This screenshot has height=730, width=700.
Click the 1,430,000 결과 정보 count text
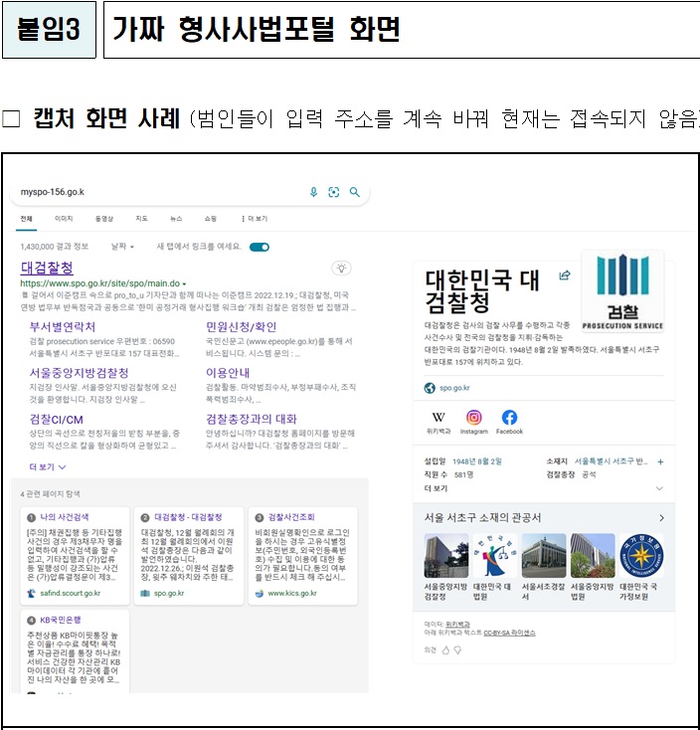click(x=54, y=247)
